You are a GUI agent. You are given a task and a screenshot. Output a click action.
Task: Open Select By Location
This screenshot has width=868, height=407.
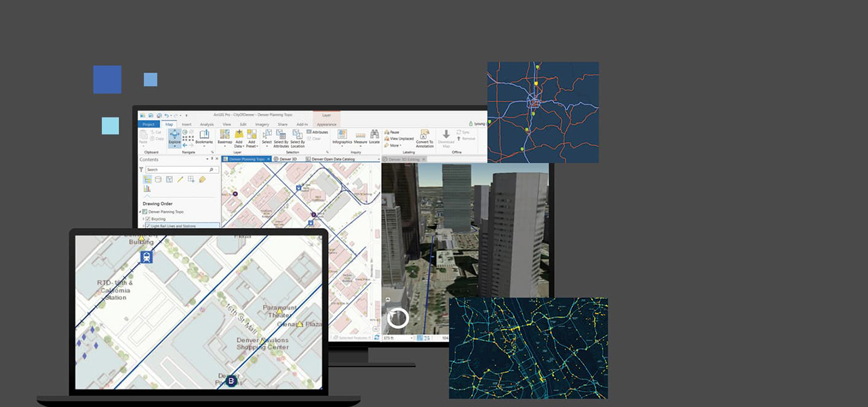pyautogui.click(x=298, y=138)
